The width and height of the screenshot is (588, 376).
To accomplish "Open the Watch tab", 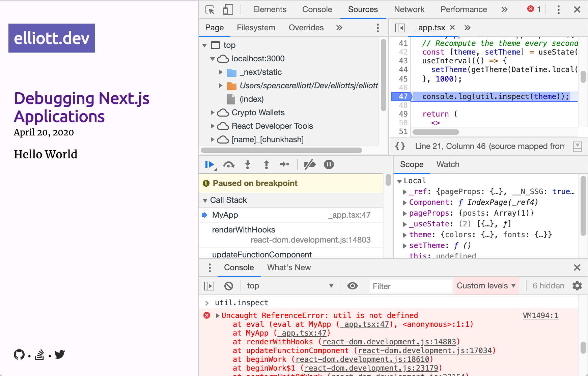I will (447, 164).
